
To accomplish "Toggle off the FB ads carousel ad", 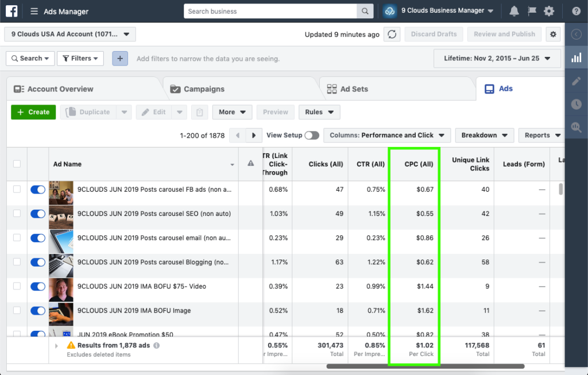I will tap(38, 190).
